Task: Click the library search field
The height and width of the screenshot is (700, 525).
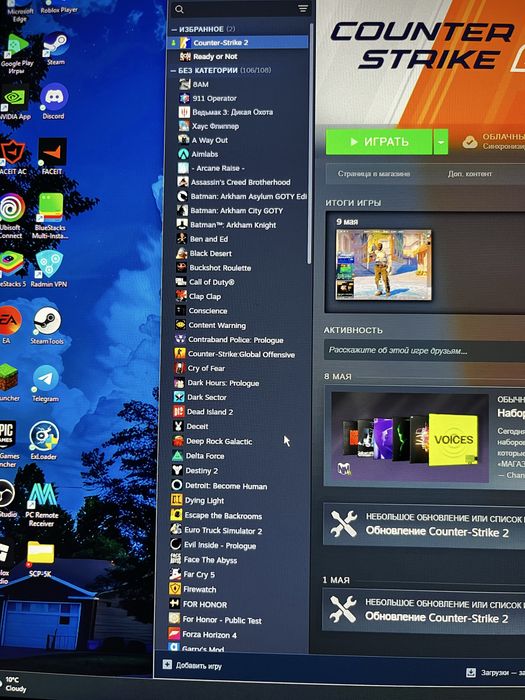Action: (239, 9)
